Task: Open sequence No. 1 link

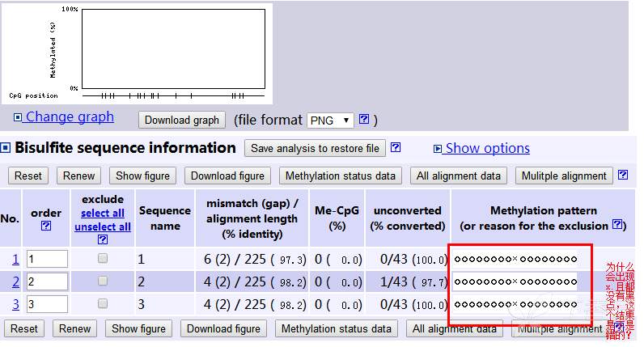Action: 15,259
